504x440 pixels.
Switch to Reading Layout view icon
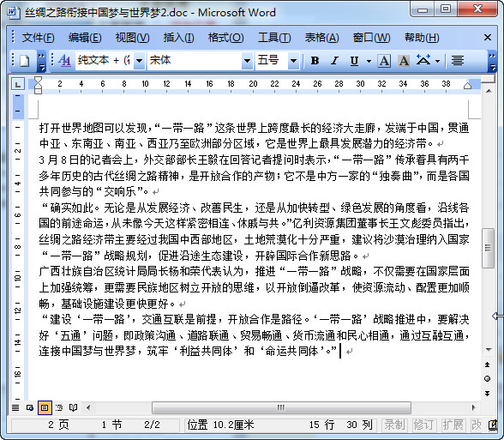(x=74, y=408)
